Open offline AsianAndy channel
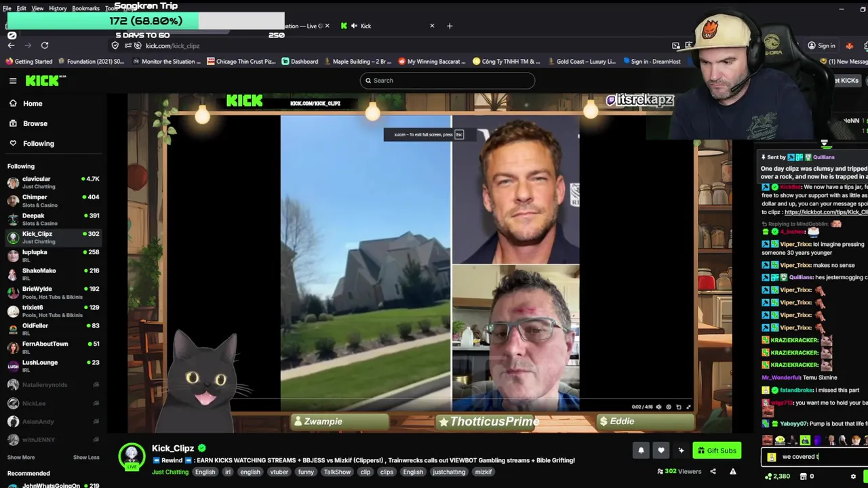Screen dimensions: 868x488 tap(53, 422)
